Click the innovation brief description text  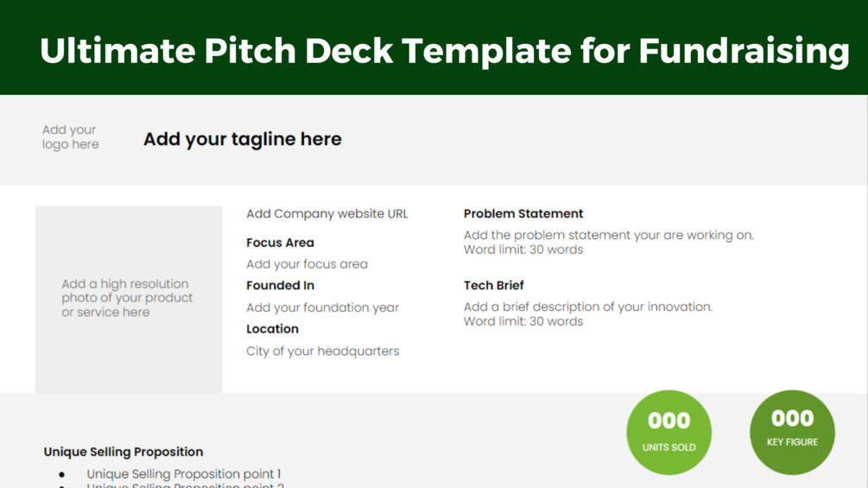tap(587, 314)
